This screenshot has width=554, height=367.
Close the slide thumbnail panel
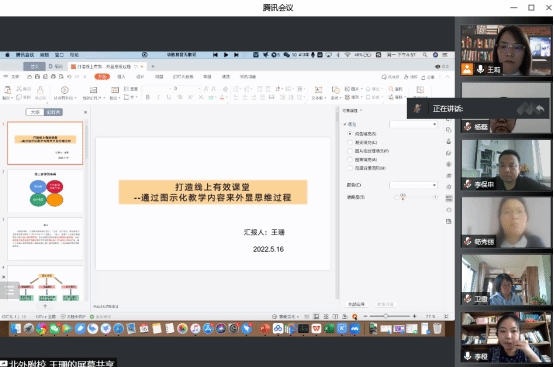(x=85, y=112)
